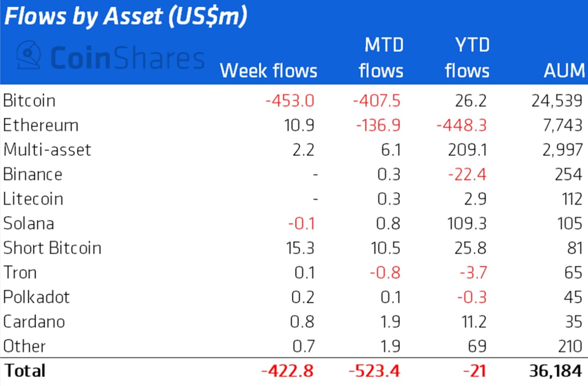
Task: Click Bitcoin week flows value -453.0
Action: tap(290, 101)
